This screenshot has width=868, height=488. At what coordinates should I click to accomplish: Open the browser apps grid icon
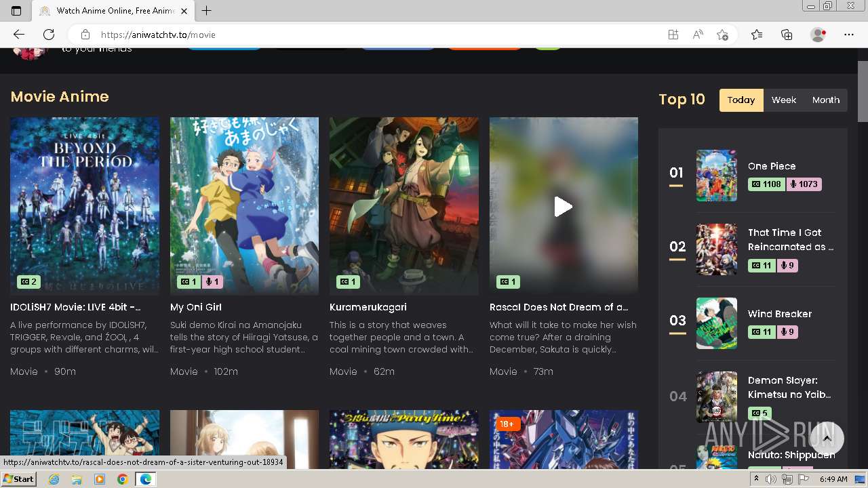(x=673, y=35)
